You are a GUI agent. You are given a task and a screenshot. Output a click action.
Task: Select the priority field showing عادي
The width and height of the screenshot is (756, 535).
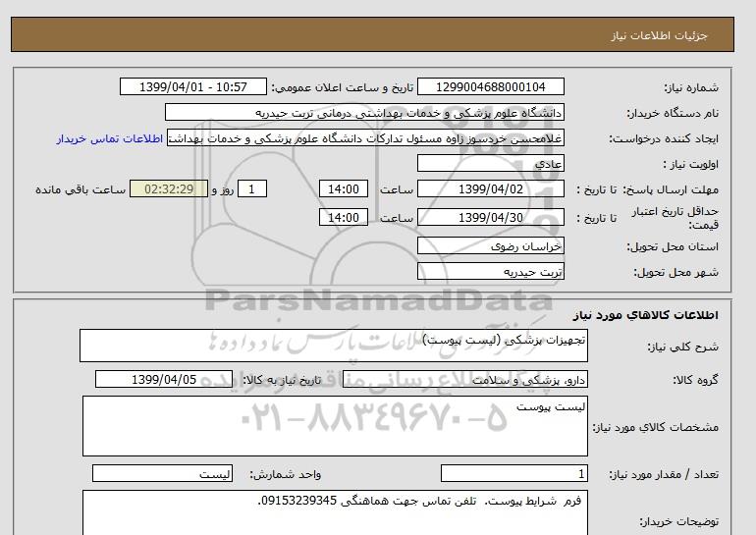[490, 163]
